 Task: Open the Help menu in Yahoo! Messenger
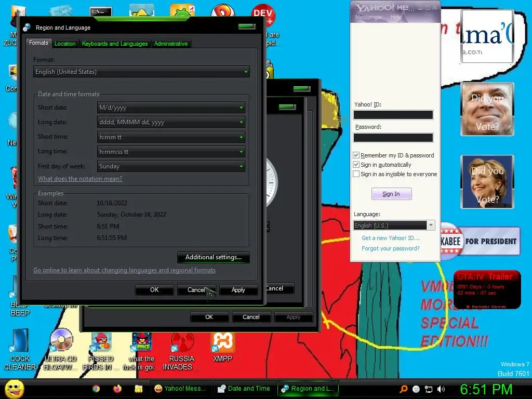tap(396, 17)
